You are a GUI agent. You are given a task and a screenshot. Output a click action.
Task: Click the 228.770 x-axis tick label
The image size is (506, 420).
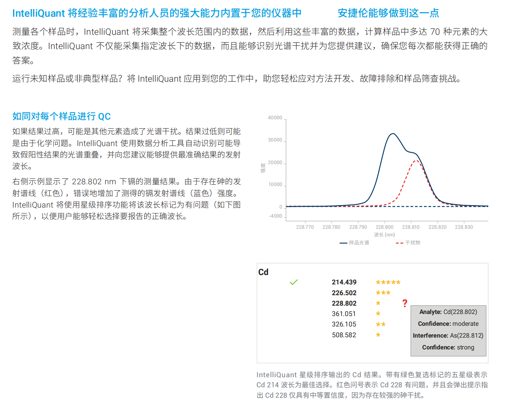click(x=305, y=227)
